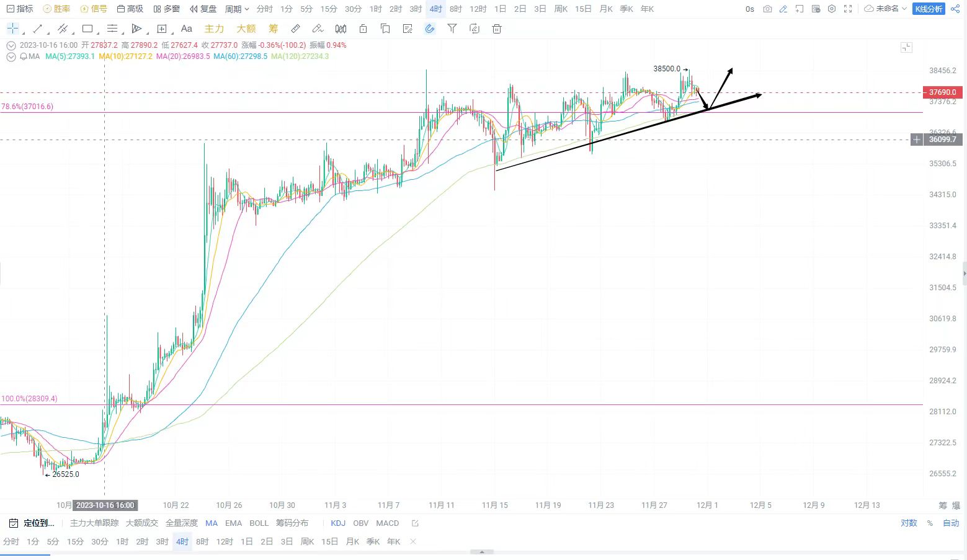Viewport: 967px width, 560px height.
Task: Open the 指标 indicators menu
Action: click(20, 9)
